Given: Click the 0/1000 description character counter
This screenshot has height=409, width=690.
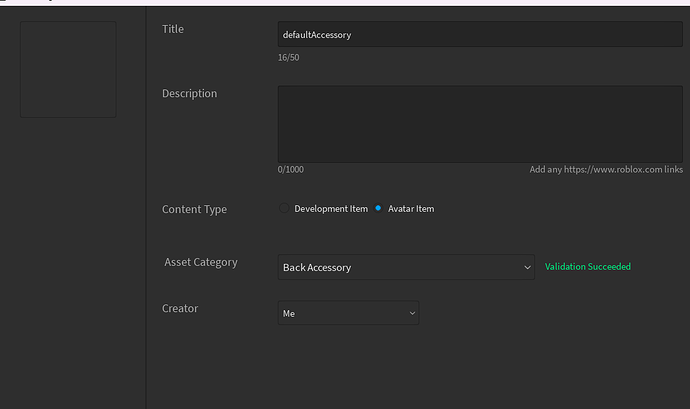Looking at the screenshot, I should (290, 170).
